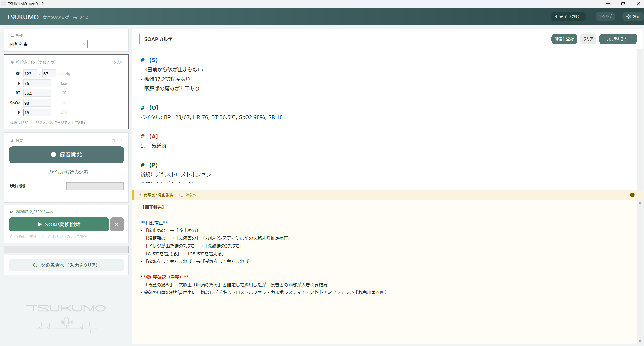Click the systolic BP field showing 123
Viewport: 644px width, 346px height.
(30, 74)
